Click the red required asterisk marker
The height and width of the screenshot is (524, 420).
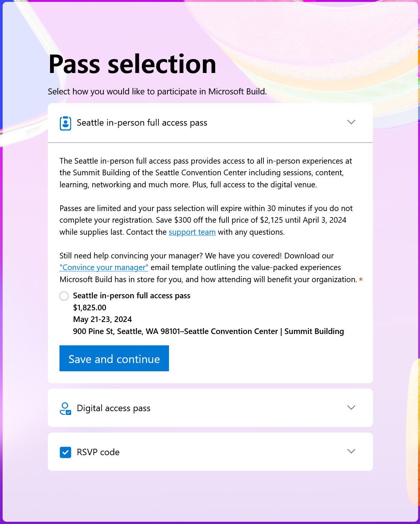pos(361,280)
